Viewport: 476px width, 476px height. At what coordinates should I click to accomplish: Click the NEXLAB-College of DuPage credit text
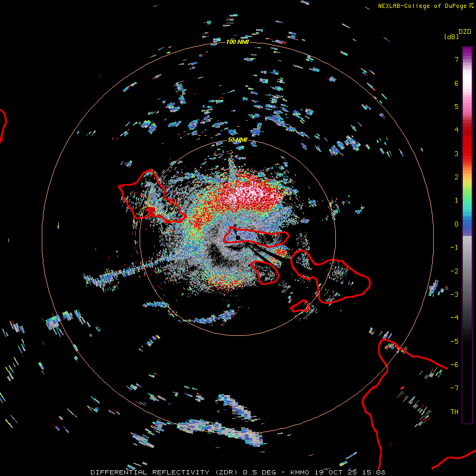point(422,6)
